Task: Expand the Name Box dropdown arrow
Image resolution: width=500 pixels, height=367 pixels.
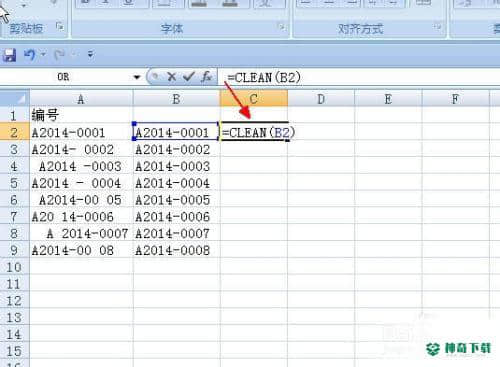Action: pyautogui.click(x=137, y=77)
